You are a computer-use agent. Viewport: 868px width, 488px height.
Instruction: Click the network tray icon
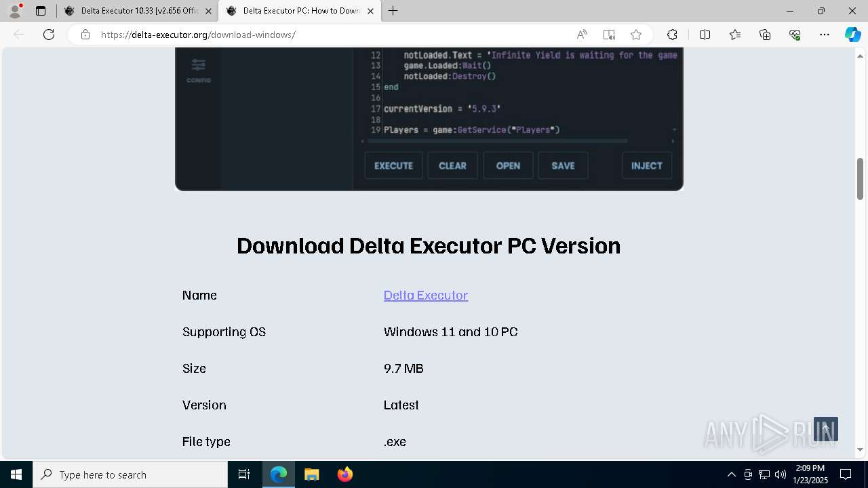click(x=764, y=474)
